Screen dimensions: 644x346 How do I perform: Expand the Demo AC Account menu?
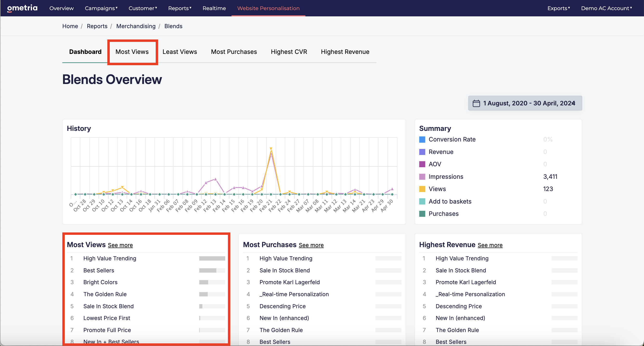(606, 8)
